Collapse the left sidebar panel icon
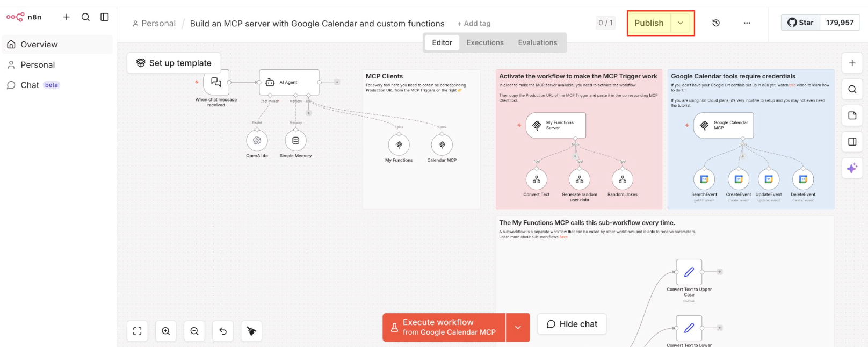Image resolution: width=868 pixels, height=347 pixels. [105, 17]
